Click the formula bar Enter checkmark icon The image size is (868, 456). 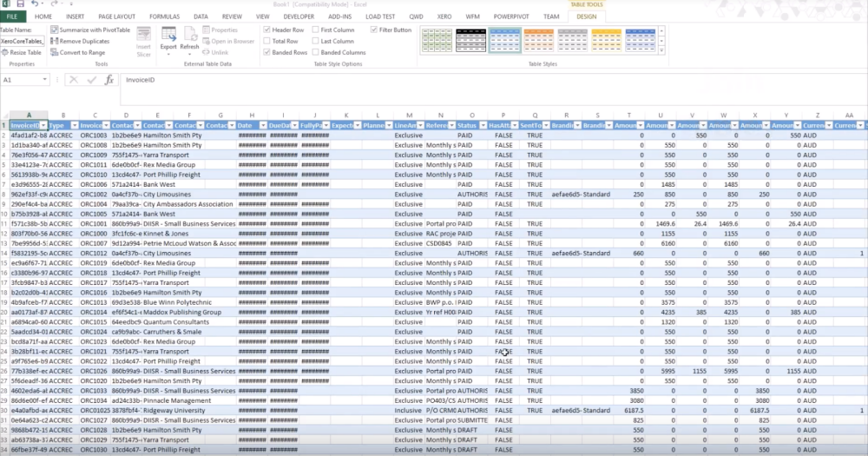point(92,80)
